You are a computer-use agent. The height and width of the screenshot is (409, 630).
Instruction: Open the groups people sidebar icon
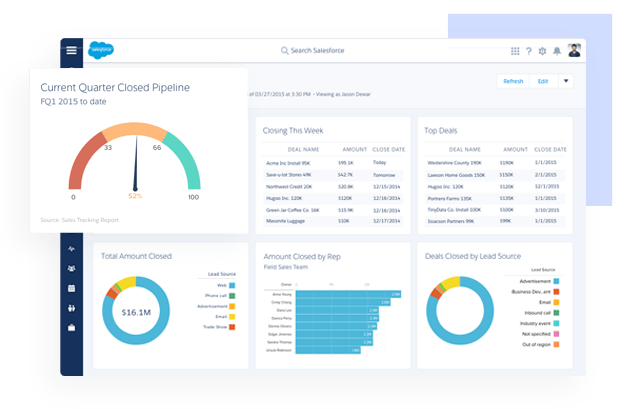click(72, 268)
